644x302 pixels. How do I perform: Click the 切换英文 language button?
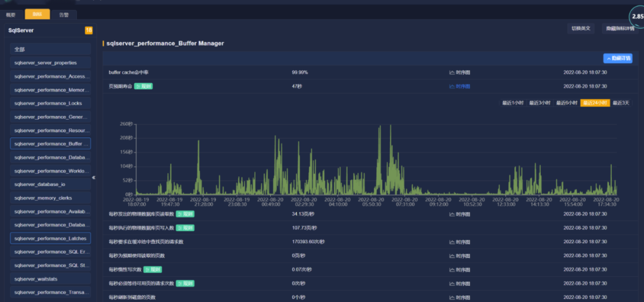click(581, 29)
